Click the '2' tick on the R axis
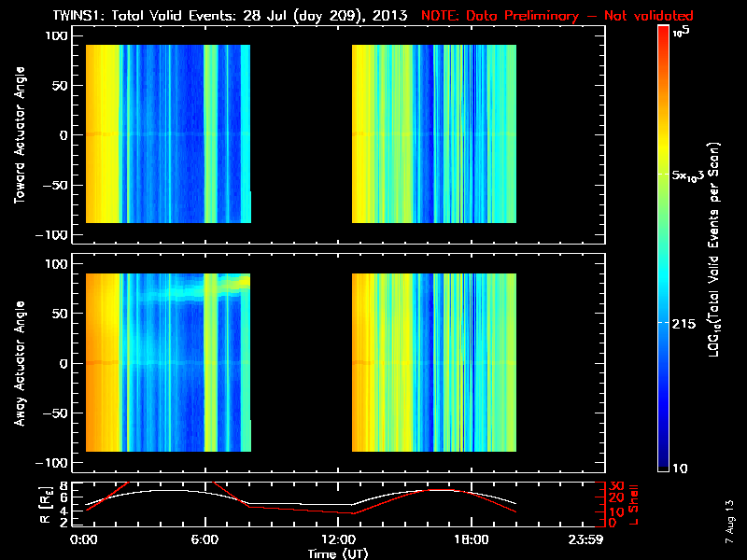Image resolution: width=747 pixels, height=560 pixels. [64, 523]
